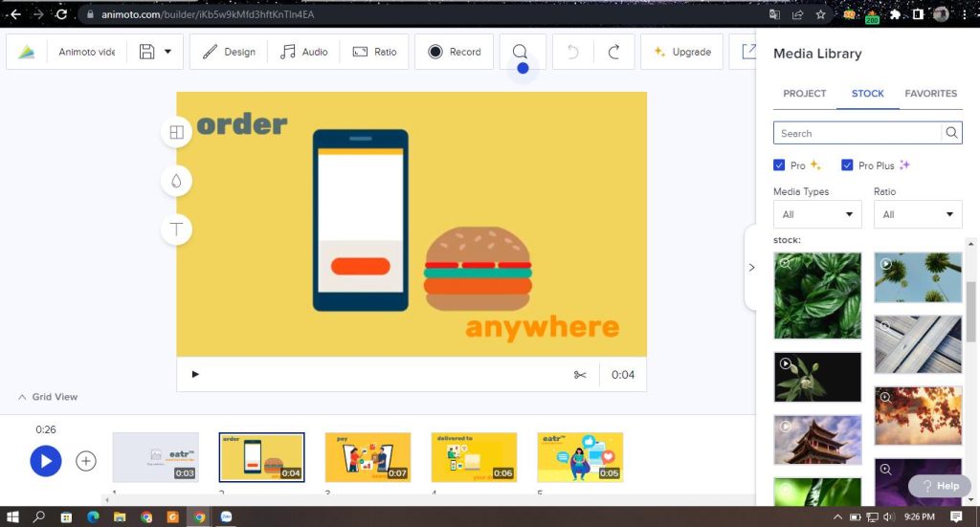Edit the Animoto video title field
The width and height of the screenshot is (980, 527).
(x=86, y=52)
